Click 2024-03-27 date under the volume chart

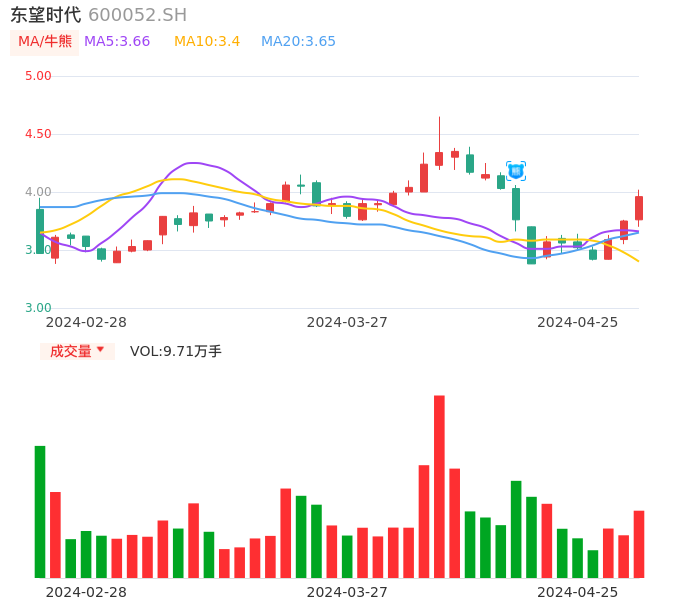[x=347, y=592]
